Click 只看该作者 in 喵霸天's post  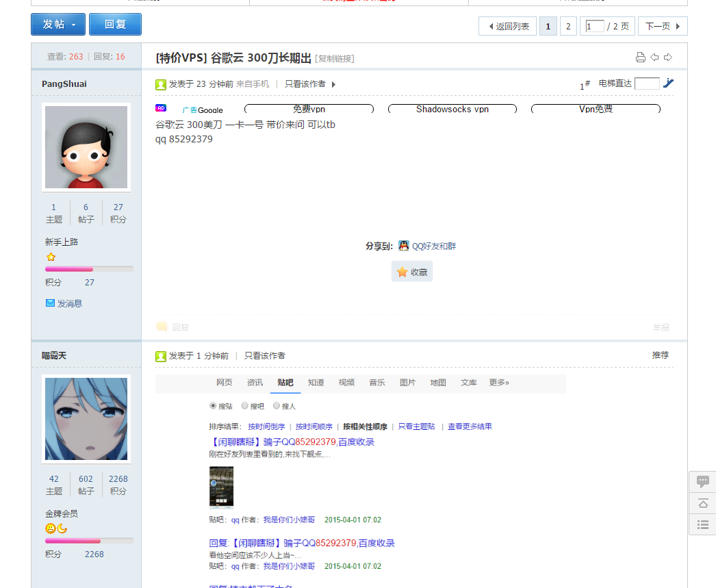(265, 356)
